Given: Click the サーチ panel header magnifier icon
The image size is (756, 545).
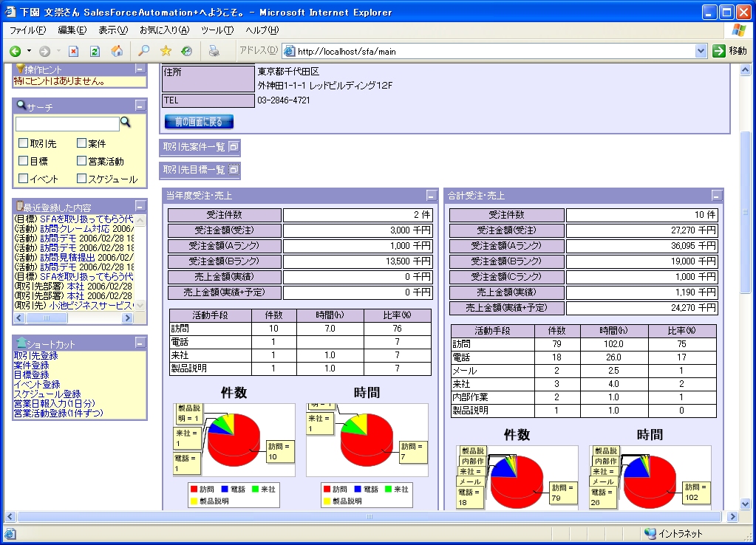Looking at the screenshot, I should coord(21,105).
